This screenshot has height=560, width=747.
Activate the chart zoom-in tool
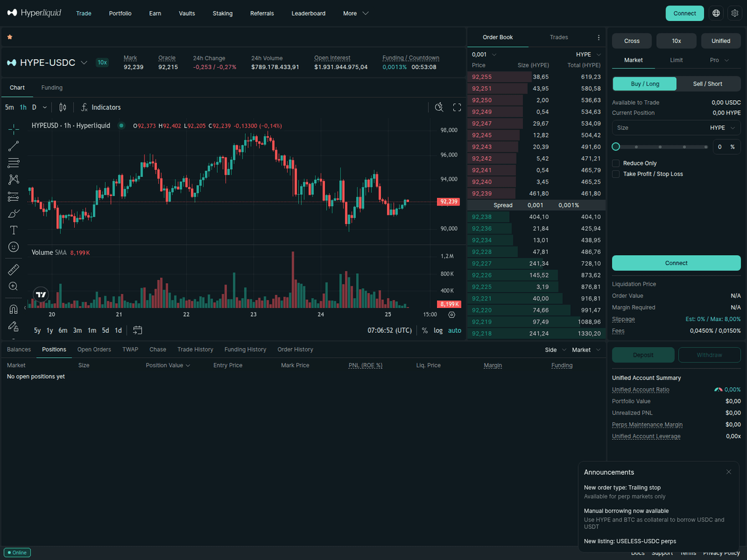coord(13,286)
